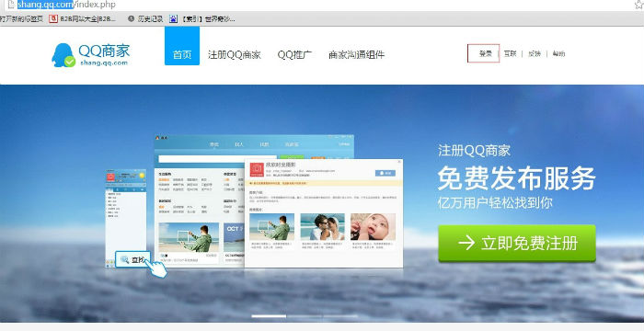Switch to the second banner slide indicator
Image resolution: width=644 pixels, height=331 pixels.
point(305,316)
